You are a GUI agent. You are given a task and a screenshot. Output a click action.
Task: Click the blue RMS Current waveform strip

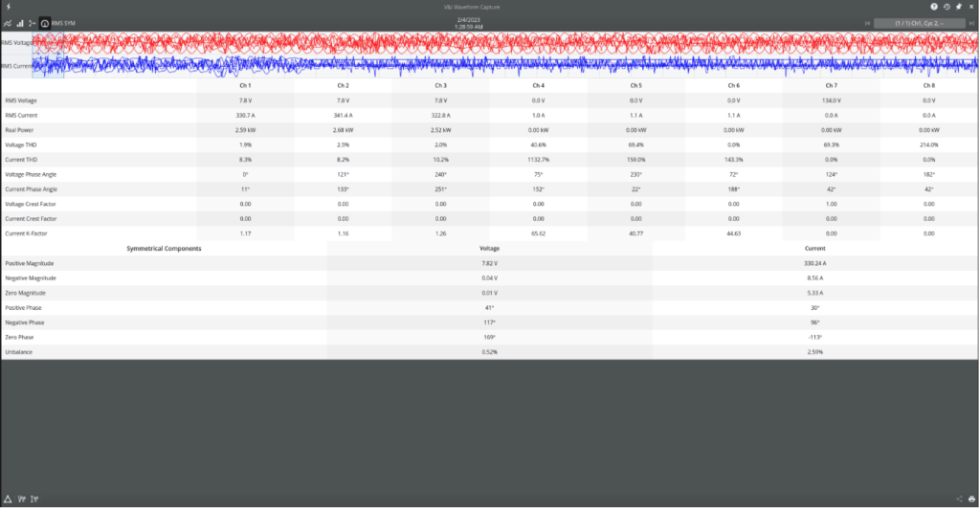coord(505,66)
